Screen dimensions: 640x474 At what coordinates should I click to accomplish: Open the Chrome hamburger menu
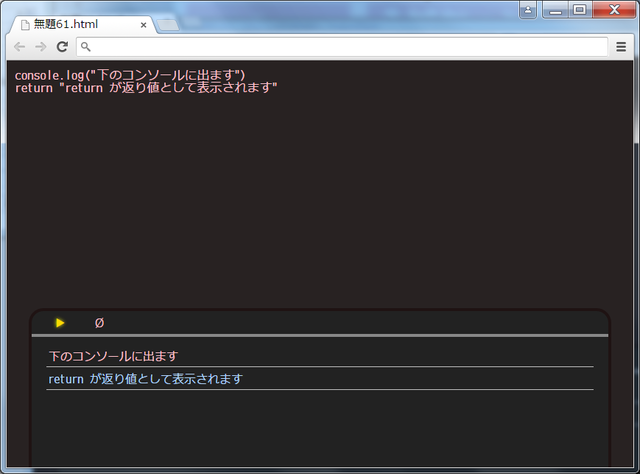[621, 47]
